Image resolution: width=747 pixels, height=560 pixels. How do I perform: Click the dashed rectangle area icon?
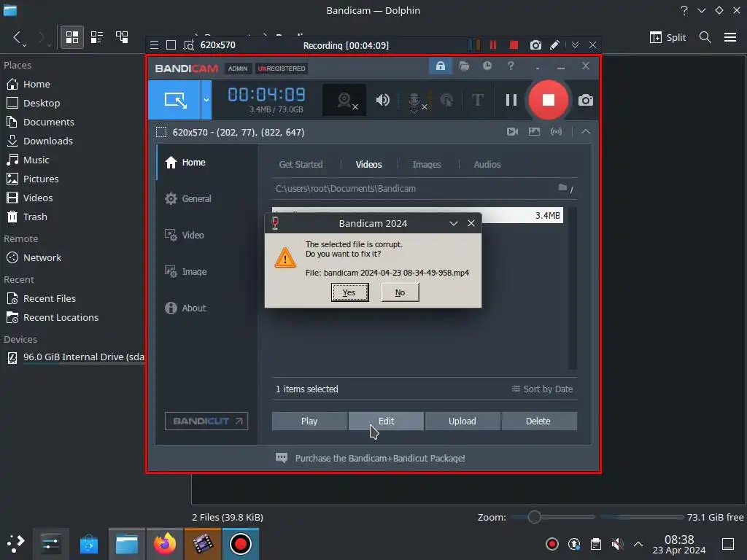[x=161, y=133]
